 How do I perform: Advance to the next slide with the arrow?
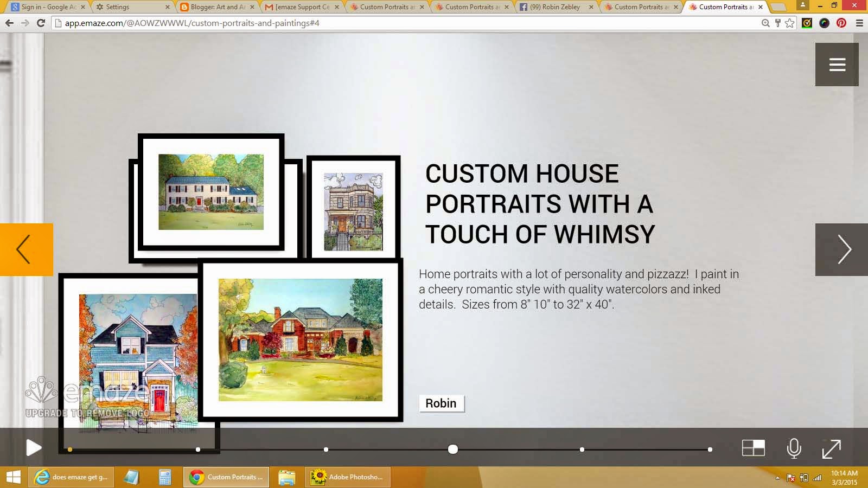pyautogui.click(x=844, y=249)
